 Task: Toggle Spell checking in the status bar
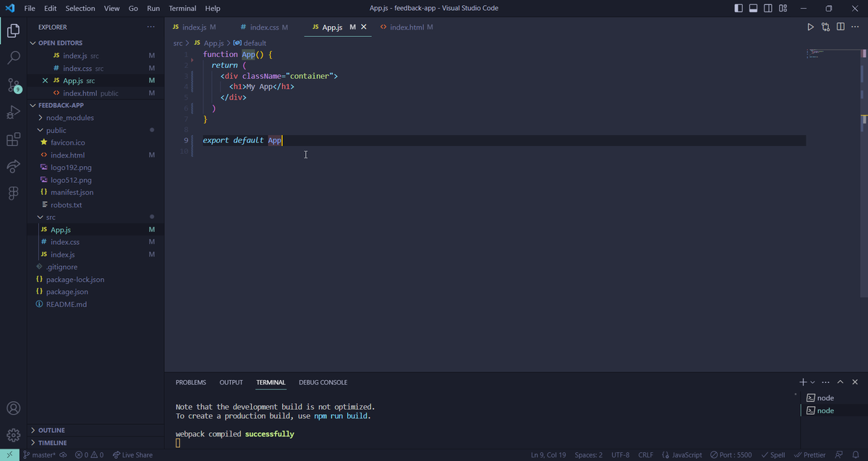pyautogui.click(x=773, y=454)
